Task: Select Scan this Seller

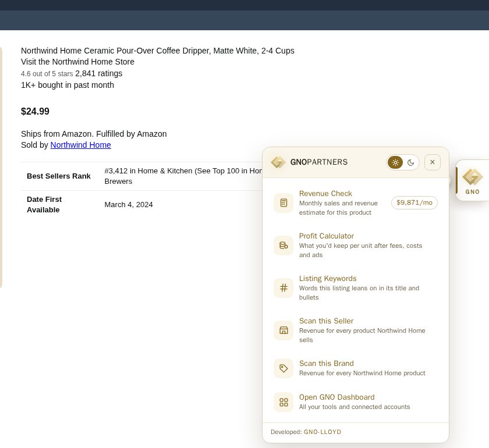Action: (x=356, y=330)
